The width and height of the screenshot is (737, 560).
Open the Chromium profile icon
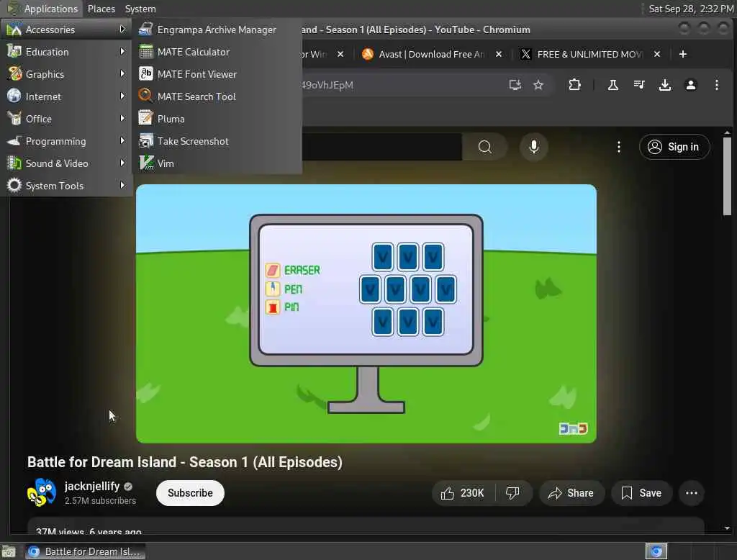(x=690, y=85)
